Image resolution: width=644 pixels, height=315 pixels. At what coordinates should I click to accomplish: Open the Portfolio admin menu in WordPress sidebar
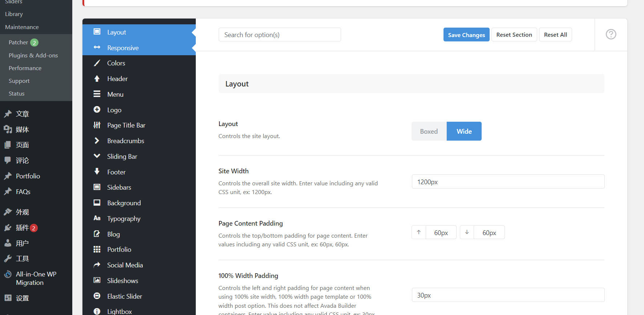[36, 176]
